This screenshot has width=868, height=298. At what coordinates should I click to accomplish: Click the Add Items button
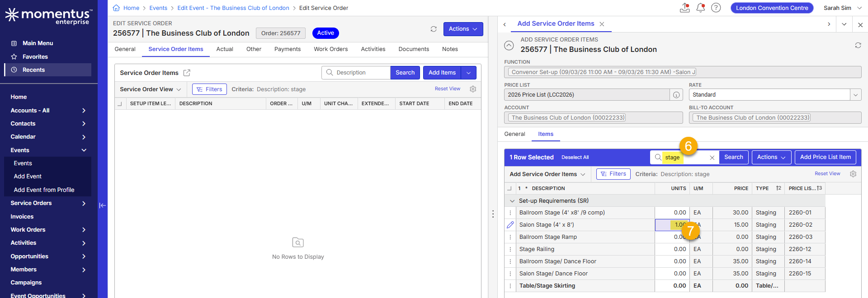pos(442,73)
